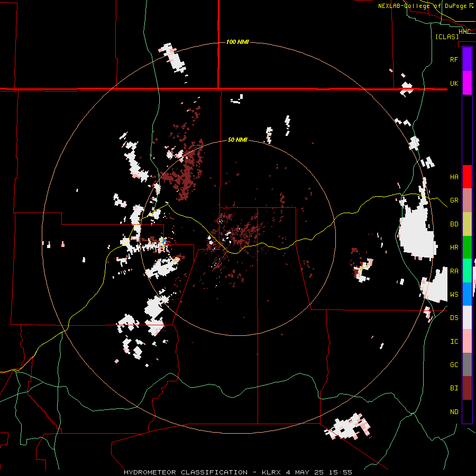Click the IC legend label

[x=454, y=342]
